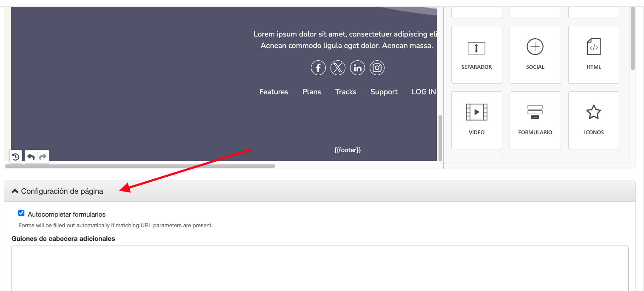Add an Iconos block
This screenshot has width=644, height=291.
594,120
